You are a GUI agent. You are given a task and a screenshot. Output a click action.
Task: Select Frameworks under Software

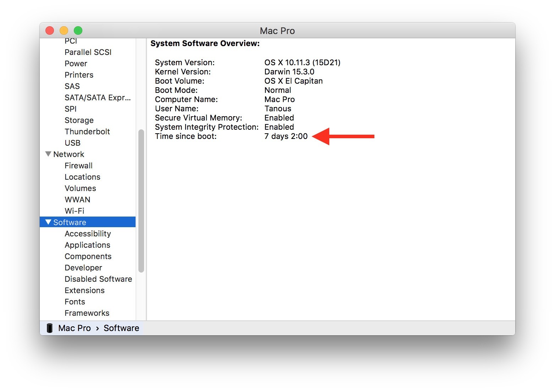click(87, 313)
